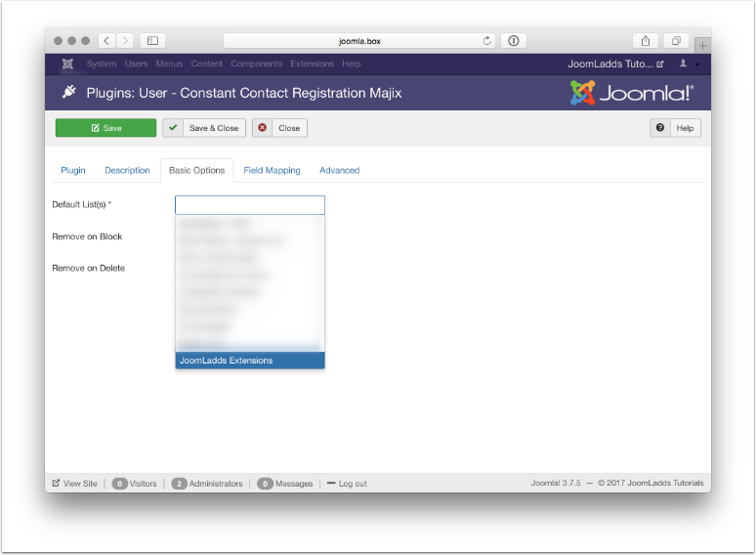Expand the user menu dropdown arrow
This screenshot has width=756, height=555.
click(697, 64)
